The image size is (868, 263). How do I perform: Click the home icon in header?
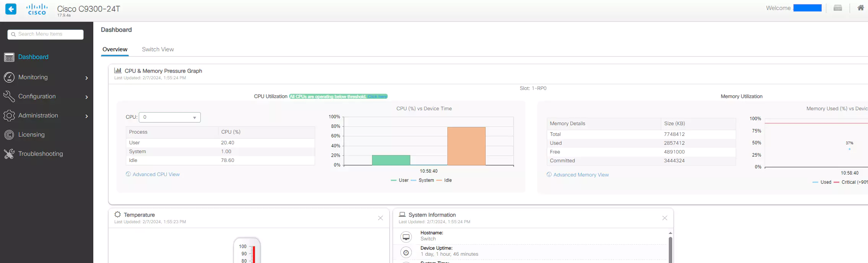tap(860, 8)
